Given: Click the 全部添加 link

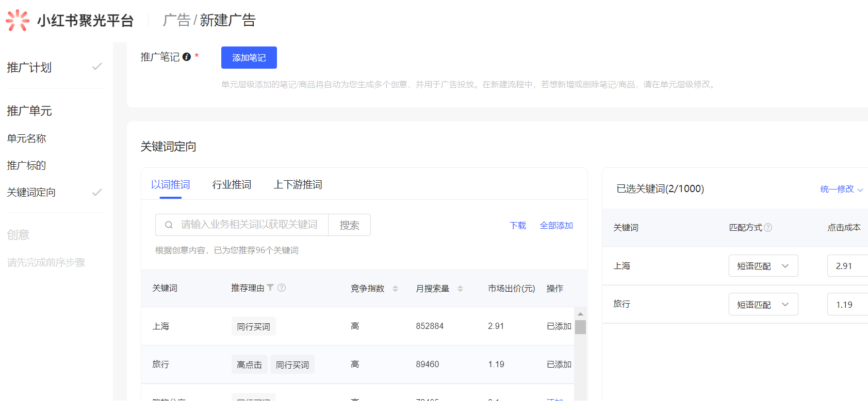Looking at the screenshot, I should tap(556, 225).
